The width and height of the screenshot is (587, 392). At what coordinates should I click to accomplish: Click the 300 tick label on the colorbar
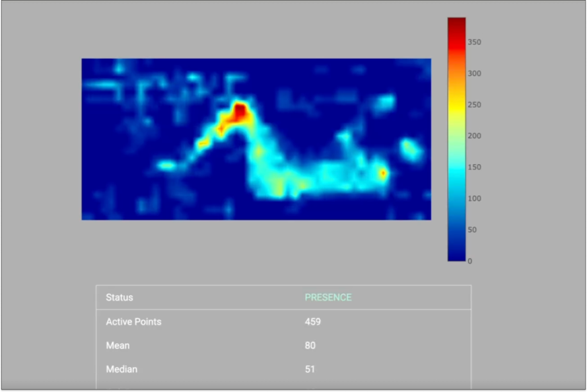pyautogui.click(x=475, y=73)
